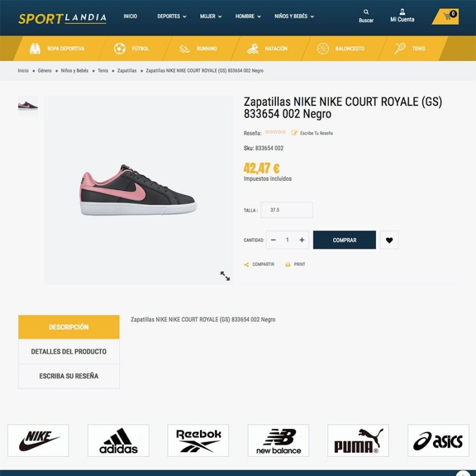This screenshot has height=476, width=476.
Task: Open the shopping cart icon
Action: click(x=447, y=17)
